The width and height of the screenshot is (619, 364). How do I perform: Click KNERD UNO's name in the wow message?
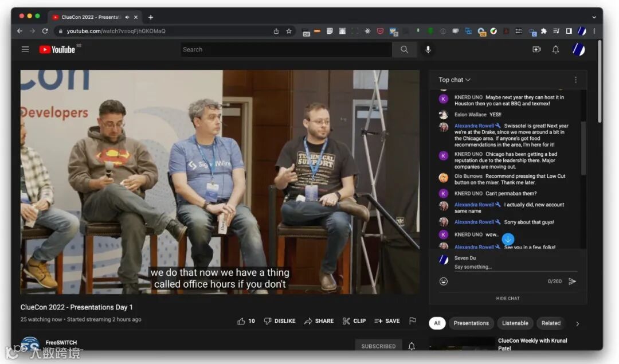468,234
